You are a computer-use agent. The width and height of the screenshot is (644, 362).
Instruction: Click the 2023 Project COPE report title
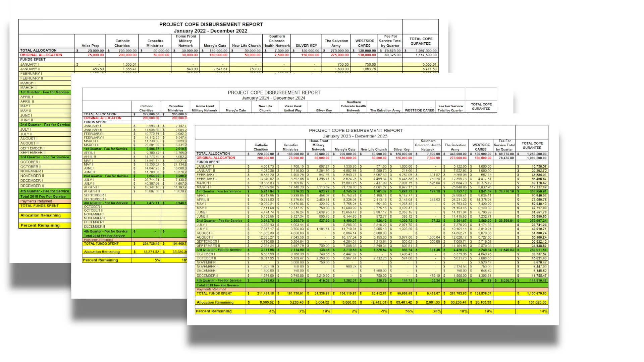pos(356,130)
